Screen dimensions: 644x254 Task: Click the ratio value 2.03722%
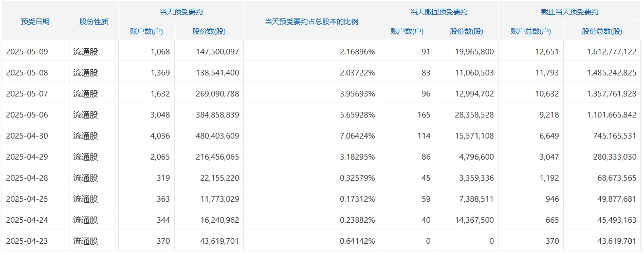[358, 73]
